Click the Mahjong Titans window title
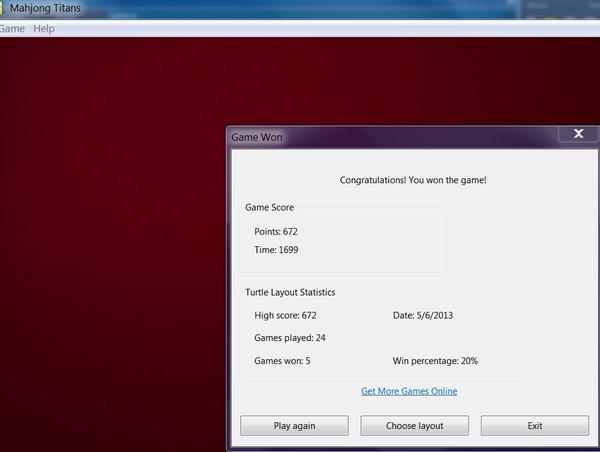Image resolution: width=600 pixels, height=452 pixels. click(x=45, y=8)
